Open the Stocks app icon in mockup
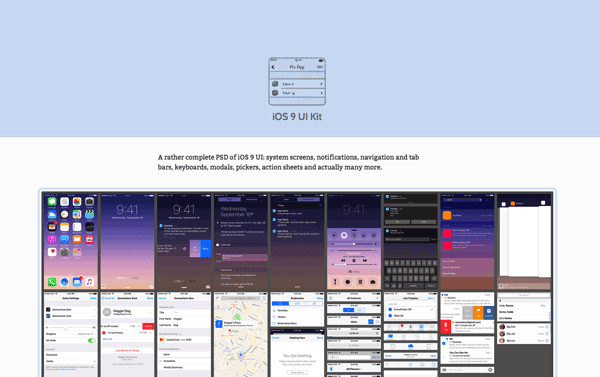600x377 pixels. tap(90, 227)
